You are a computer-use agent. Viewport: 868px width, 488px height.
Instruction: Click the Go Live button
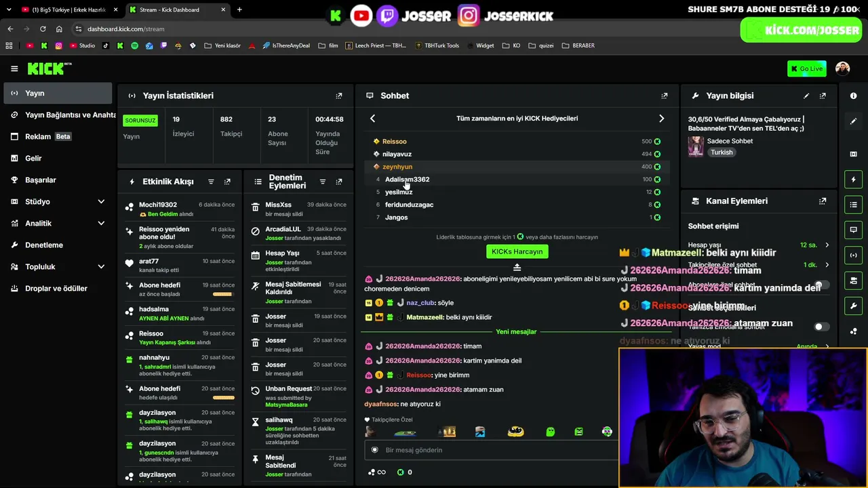point(806,68)
